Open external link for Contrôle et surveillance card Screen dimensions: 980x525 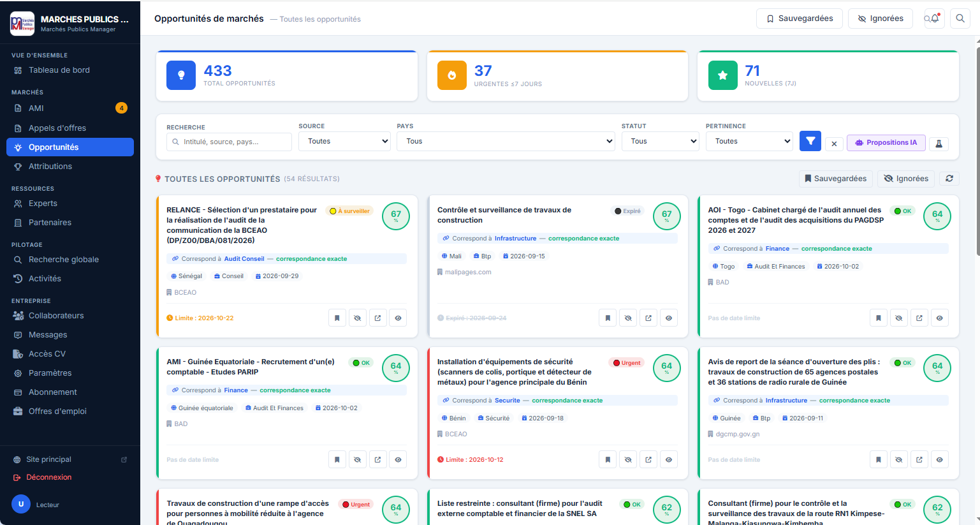tap(648, 318)
